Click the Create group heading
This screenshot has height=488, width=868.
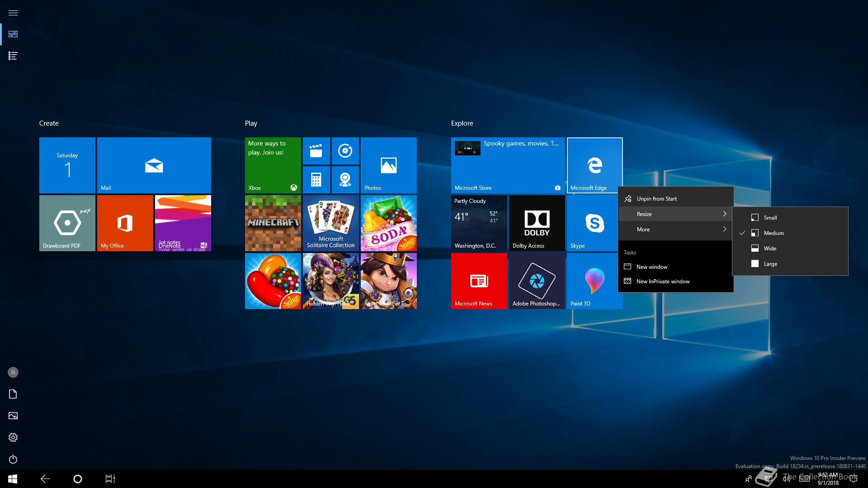pyautogui.click(x=49, y=123)
